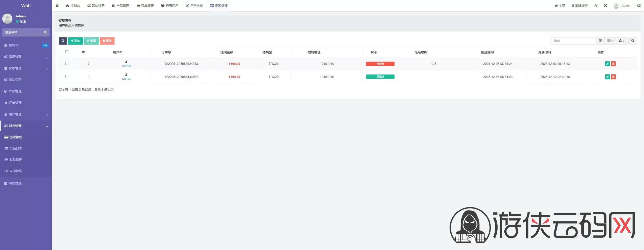Select the checkbox for record ID 2
Image resolution: width=644 pixels, height=250 pixels.
coord(67,63)
